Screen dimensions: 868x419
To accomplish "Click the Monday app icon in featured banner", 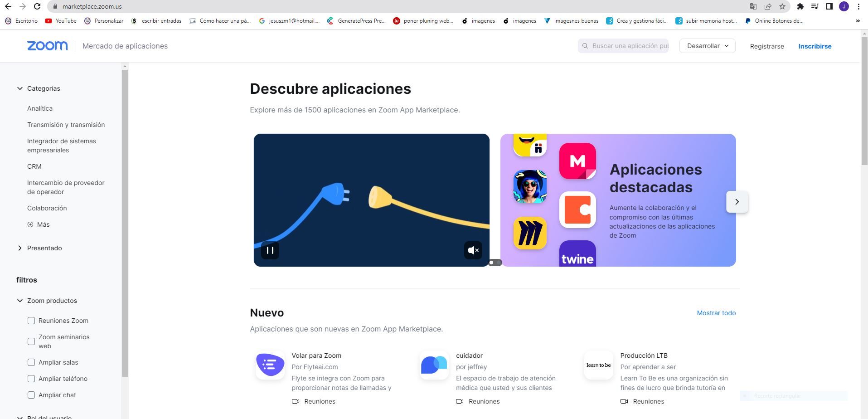I will pyautogui.click(x=577, y=161).
